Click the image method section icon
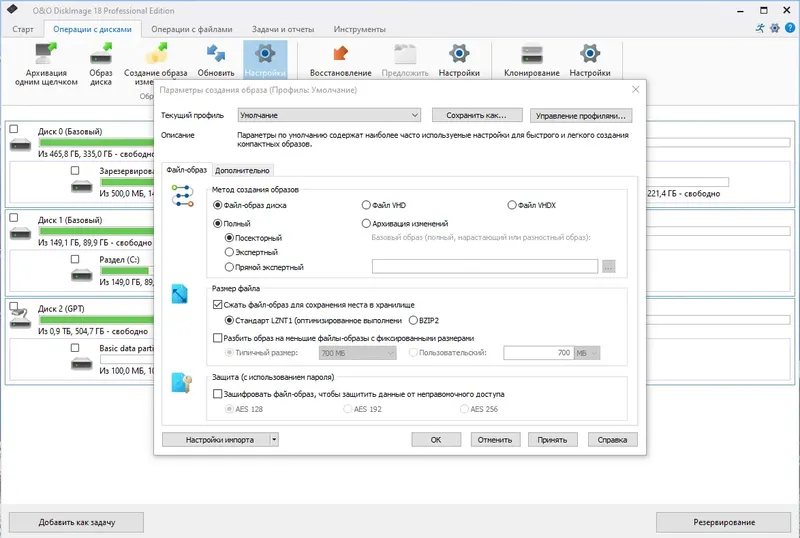Screen dimensions: 800x538 pyautogui.click(x=182, y=196)
